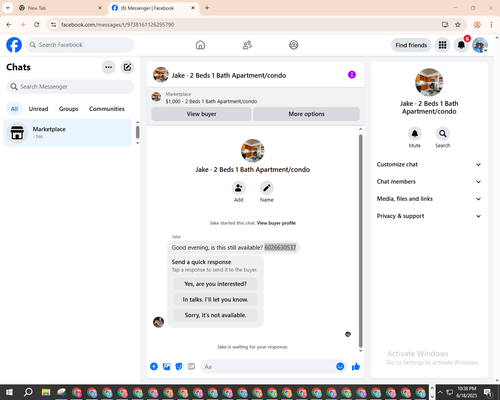Switch to Communities filter
This screenshot has height=400, width=500.
(x=107, y=109)
